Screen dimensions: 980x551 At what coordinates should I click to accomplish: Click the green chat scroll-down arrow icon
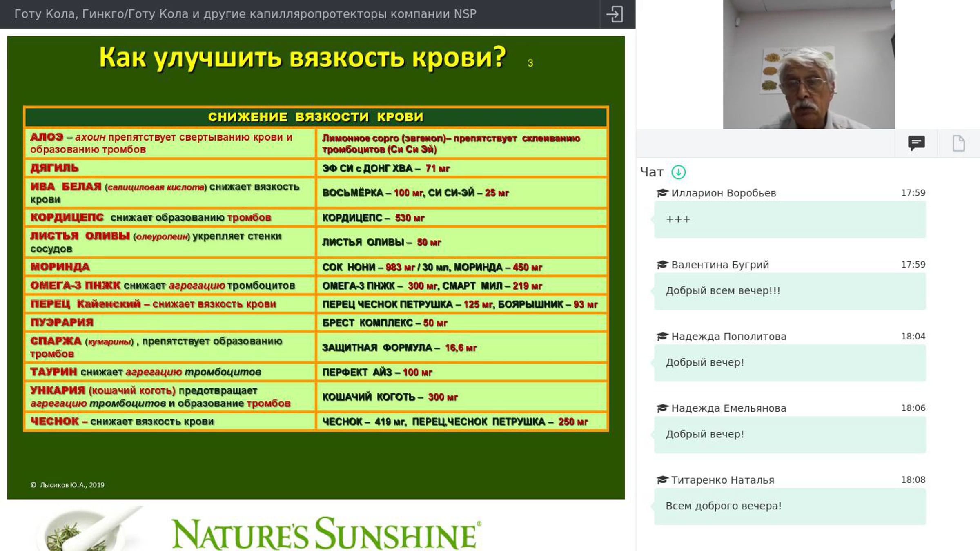pyautogui.click(x=679, y=172)
